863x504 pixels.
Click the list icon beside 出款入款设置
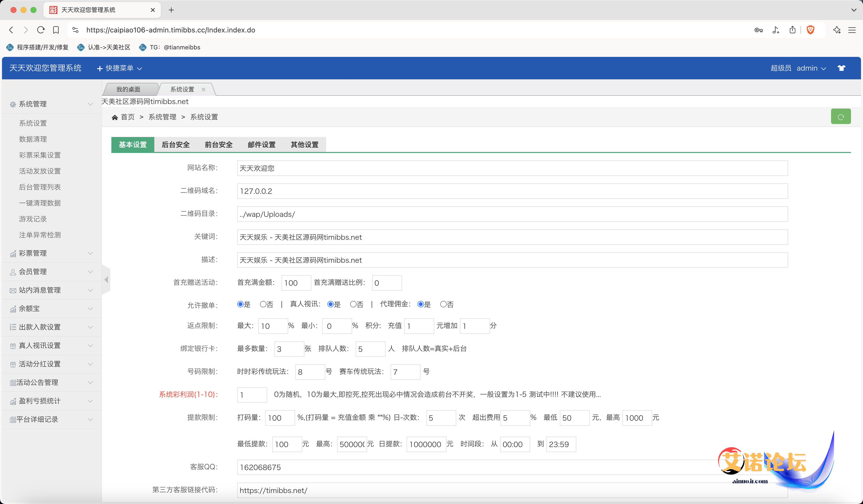[13, 327]
